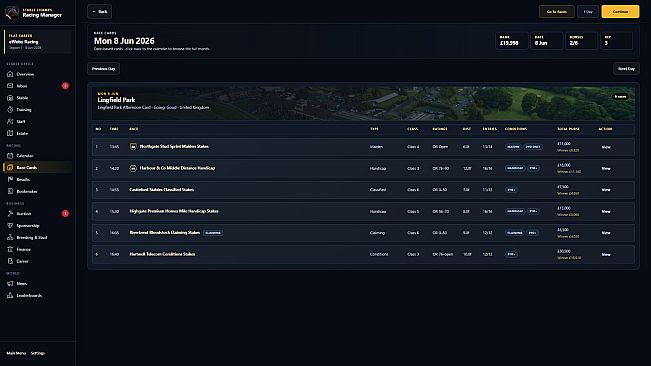Click the Inbox envelope icon

click(x=10, y=86)
